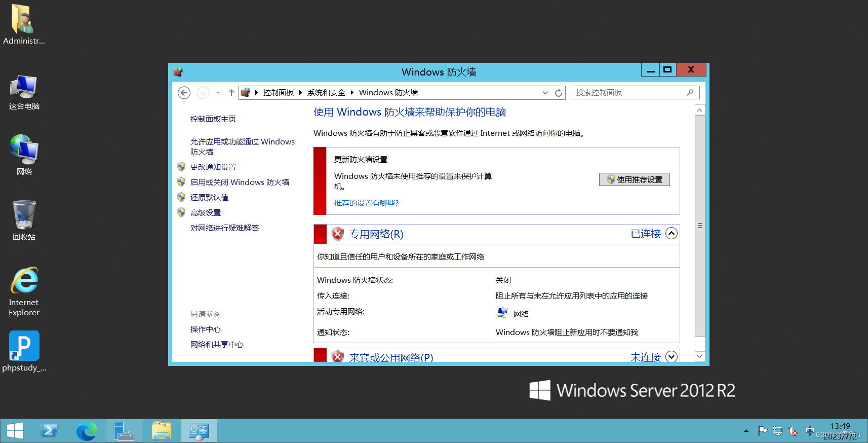Open recent locations dropdown arrow
This screenshot has width=868, height=443.
[x=218, y=93]
